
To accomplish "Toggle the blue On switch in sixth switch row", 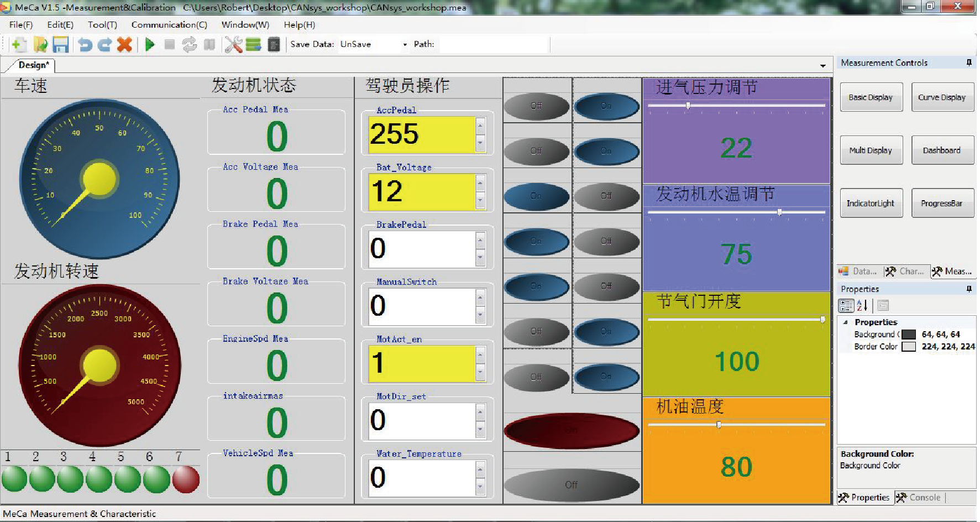I will 606,331.
